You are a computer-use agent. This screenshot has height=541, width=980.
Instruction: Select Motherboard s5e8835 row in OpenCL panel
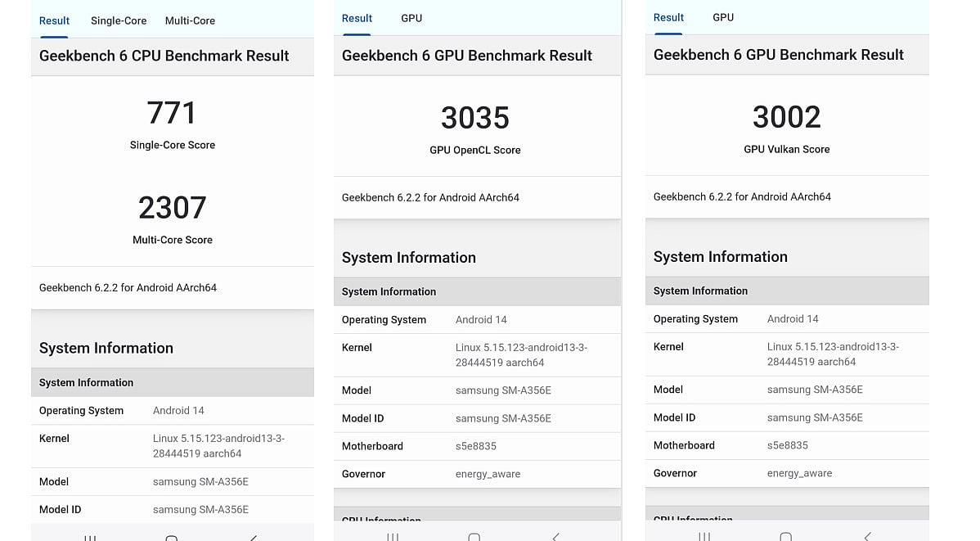pyautogui.click(x=477, y=446)
